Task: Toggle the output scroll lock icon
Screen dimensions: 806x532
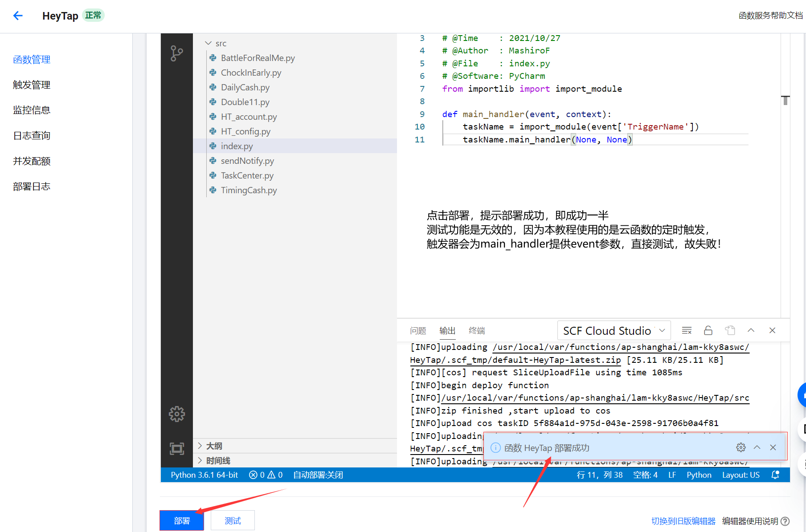Action: click(708, 330)
